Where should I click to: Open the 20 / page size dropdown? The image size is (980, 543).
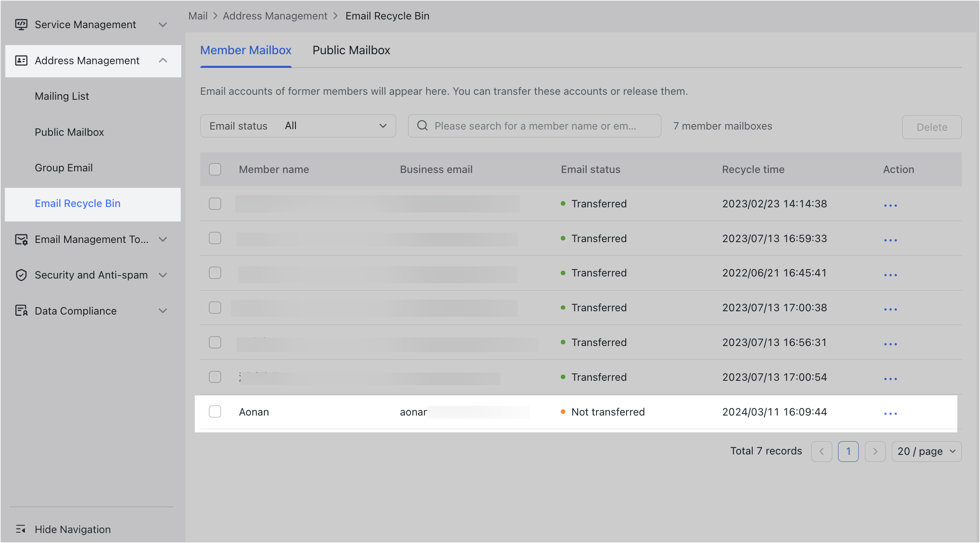coord(927,451)
